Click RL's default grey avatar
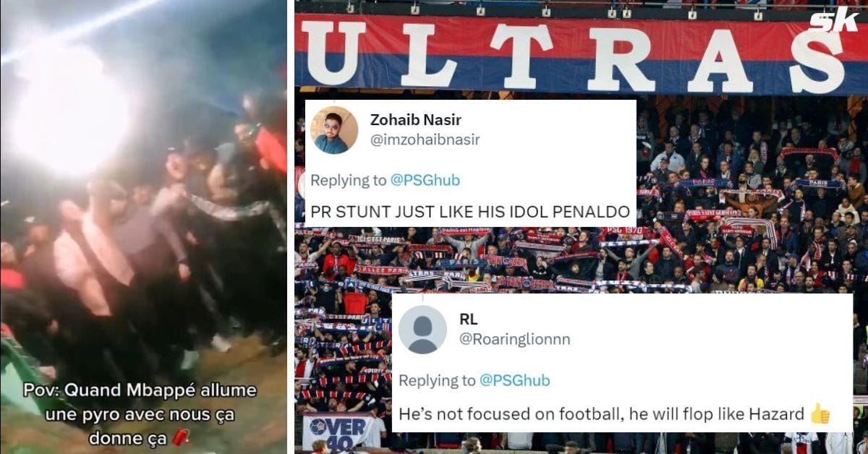Viewport: 868px width, 454px height. 422,329
